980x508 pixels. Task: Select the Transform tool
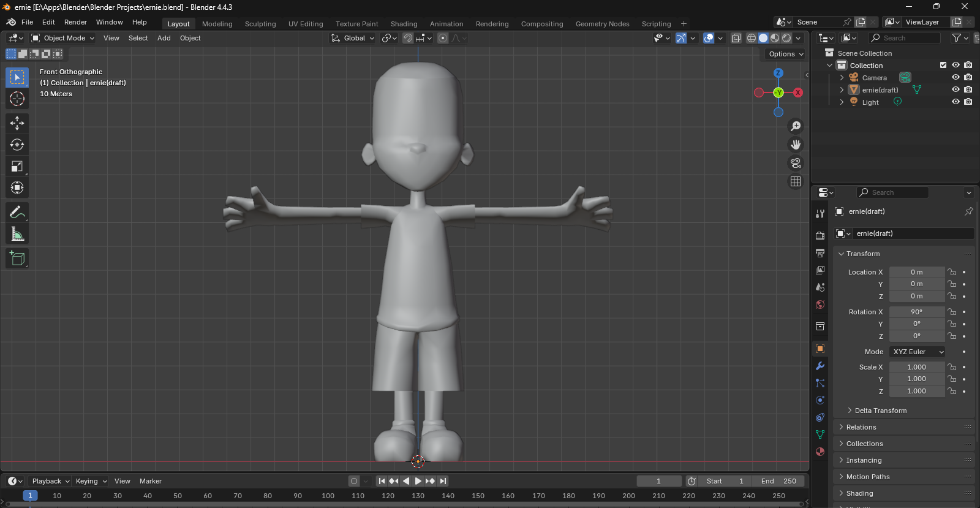[x=17, y=188]
